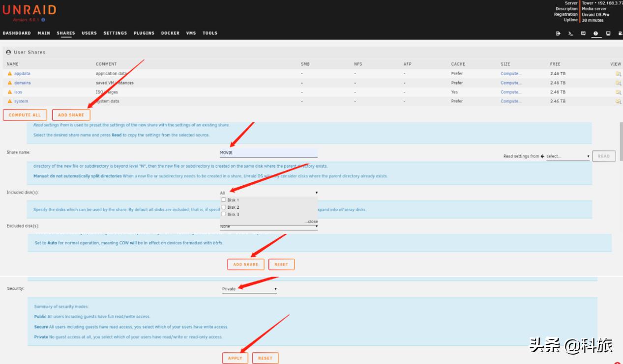Click the Add Share button beside Reset
This screenshot has width=623, height=364.
pyautogui.click(x=246, y=264)
